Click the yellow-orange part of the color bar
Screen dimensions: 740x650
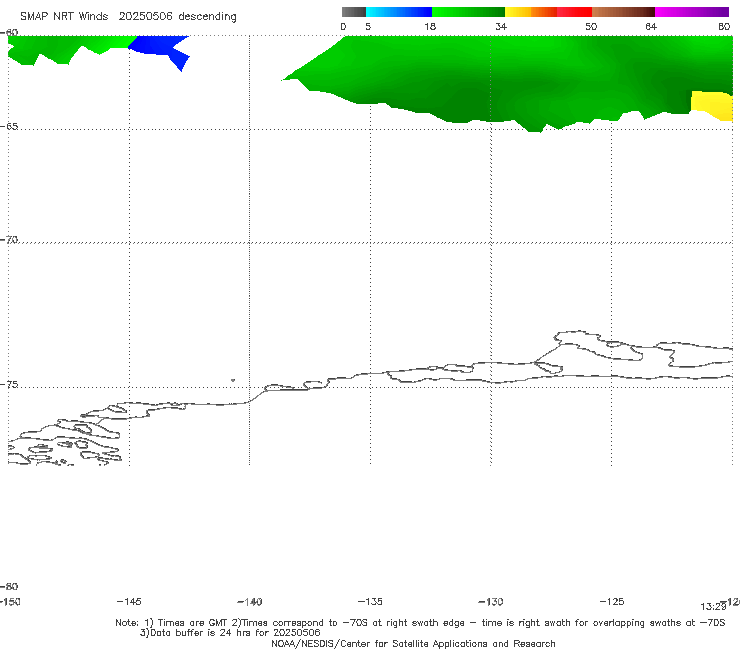coord(531,12)
